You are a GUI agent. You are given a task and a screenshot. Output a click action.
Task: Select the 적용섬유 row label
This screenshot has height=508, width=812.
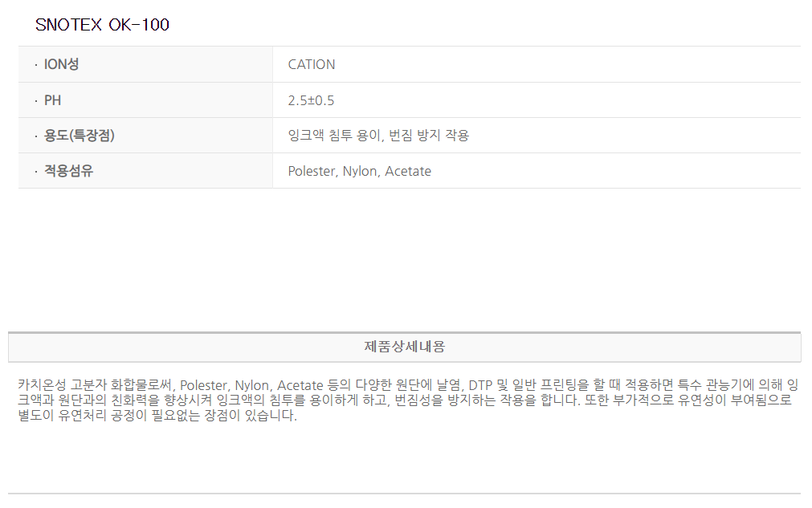pyautogui.click(x=68, y=171)
